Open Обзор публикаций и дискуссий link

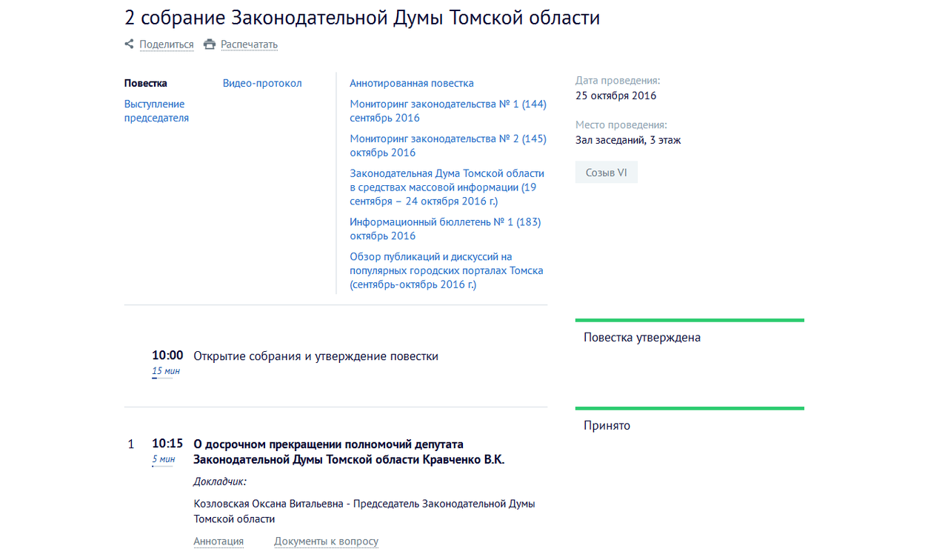pos(447,270)
